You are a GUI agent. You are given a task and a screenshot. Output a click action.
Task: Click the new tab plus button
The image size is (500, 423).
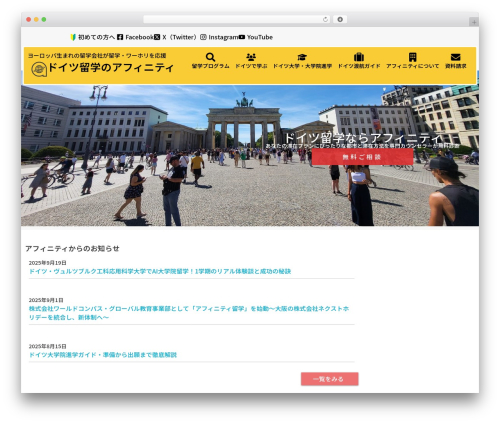click(x=474, y=22)
